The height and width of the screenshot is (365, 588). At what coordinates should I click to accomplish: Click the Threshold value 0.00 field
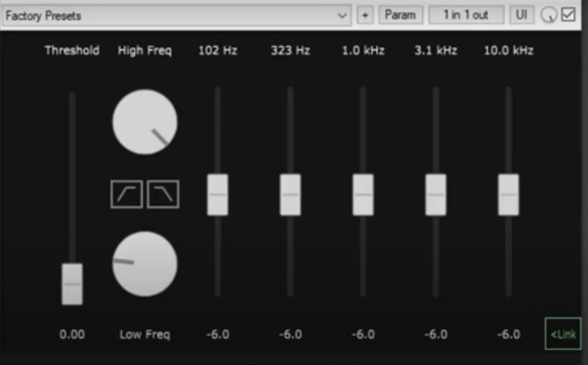(x=72, y=334)
